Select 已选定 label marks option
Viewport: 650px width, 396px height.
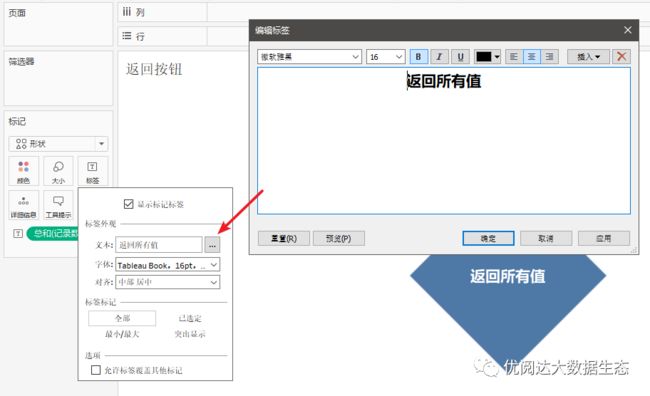[x=190, y=318]
